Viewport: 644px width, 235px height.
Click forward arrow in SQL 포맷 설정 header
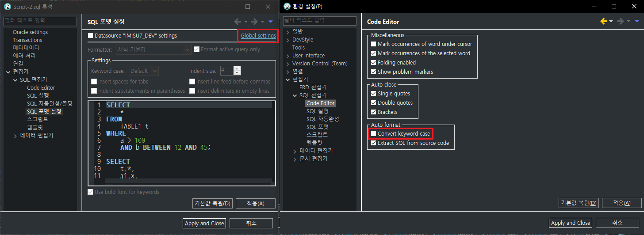pyautogui.click(x=254, y=22)
